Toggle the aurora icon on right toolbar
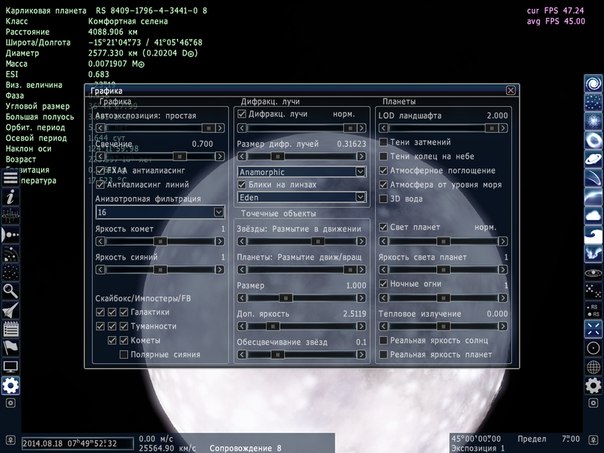 593,253
